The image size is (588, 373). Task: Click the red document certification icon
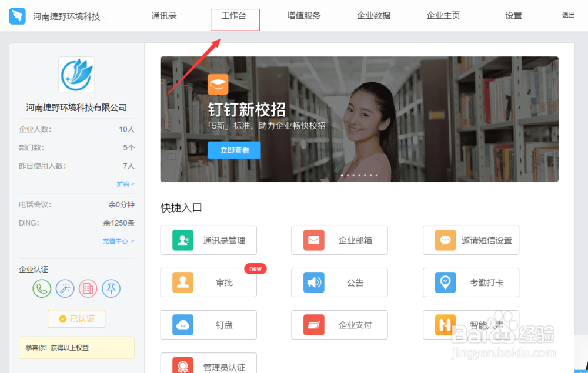coord(88,289)
